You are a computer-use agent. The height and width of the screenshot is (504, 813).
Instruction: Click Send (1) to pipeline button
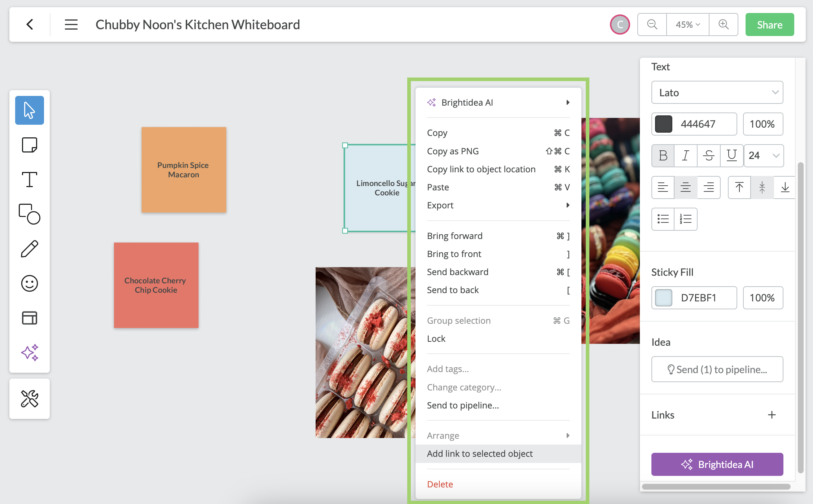click(717, 369)
